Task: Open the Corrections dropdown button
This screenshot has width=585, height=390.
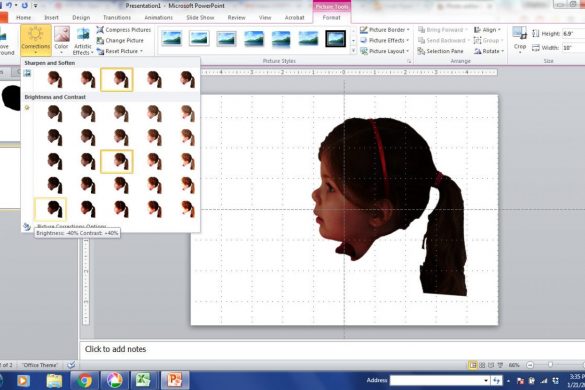Action: 35,40
